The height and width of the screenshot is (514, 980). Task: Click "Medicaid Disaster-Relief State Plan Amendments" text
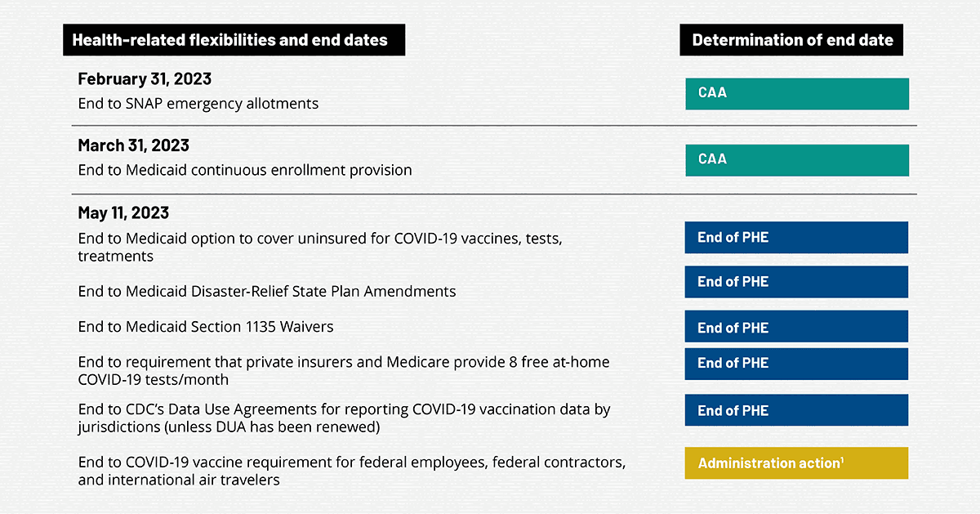pyautogui.click(x=266, y=291)
